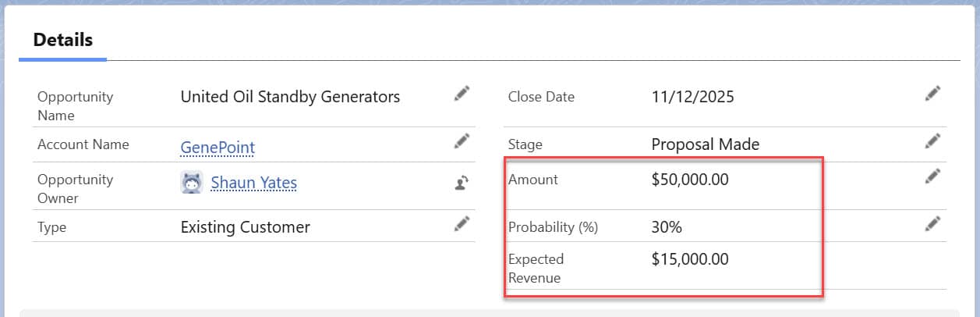Click the $50,000.00 amount value

(690, 180)
